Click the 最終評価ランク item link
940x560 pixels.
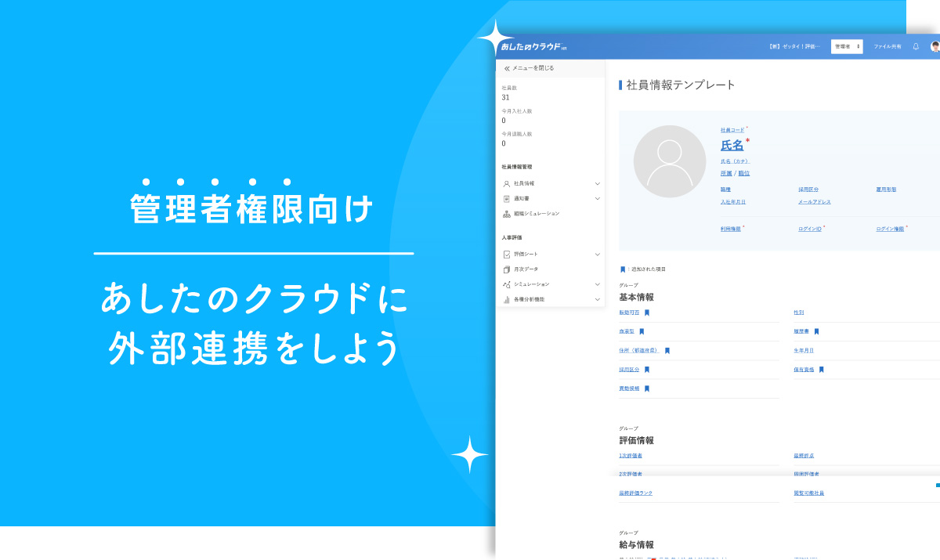point(635,493)
